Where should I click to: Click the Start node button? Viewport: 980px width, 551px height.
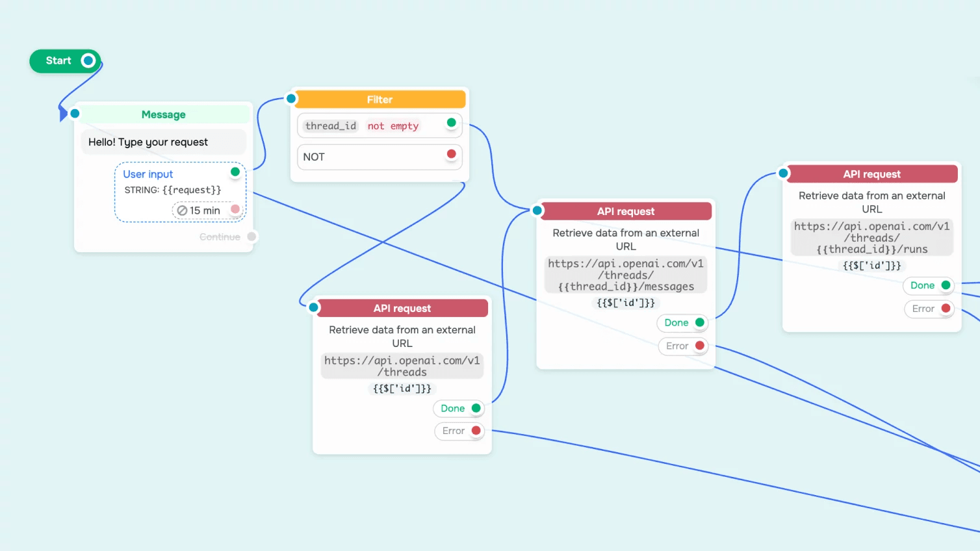pyautogui.click(x=65, y=61)
